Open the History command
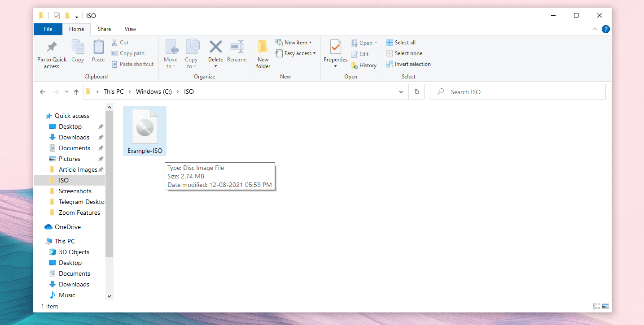The height and width of the screenshot is (325, 644). coord(364,65)
